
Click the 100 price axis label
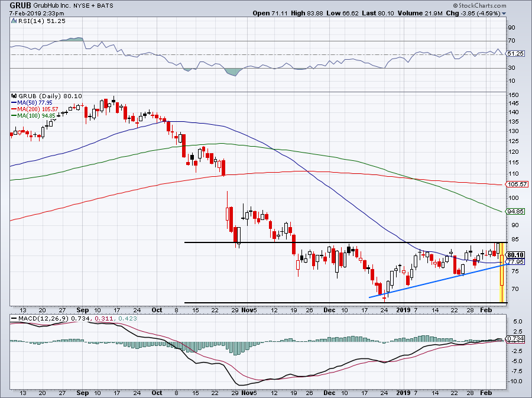point(514,198)
